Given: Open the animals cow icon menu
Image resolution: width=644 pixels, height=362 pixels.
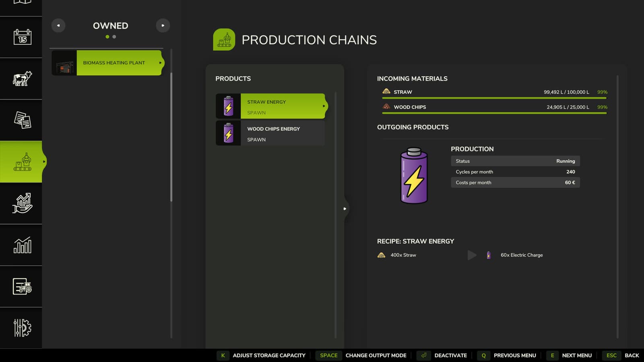Looking at the screenshot, I should [22, 78].
